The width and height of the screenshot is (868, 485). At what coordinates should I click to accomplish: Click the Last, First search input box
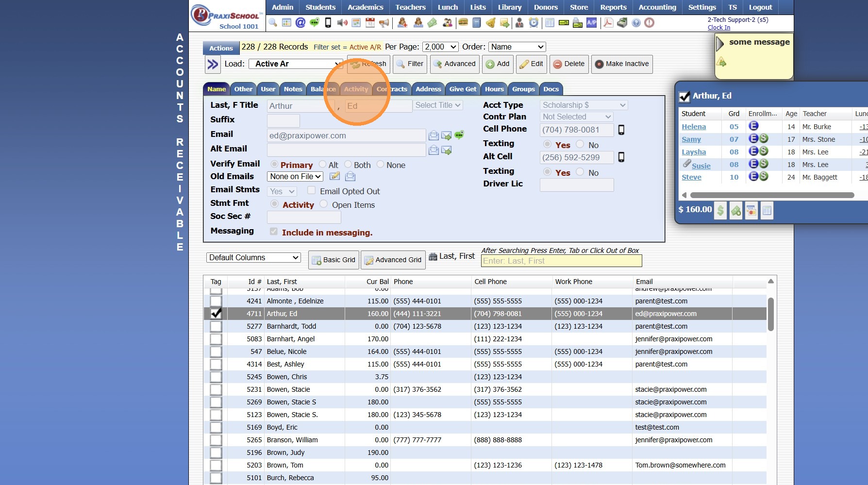[561, 261]
